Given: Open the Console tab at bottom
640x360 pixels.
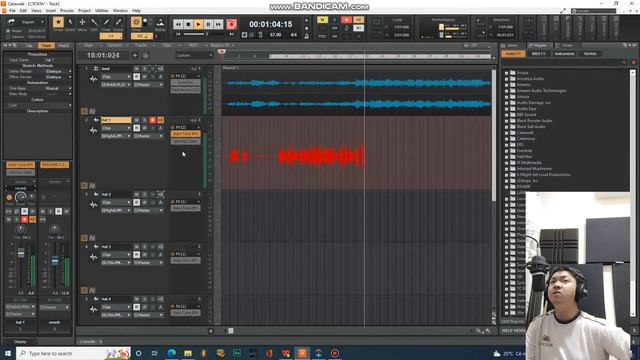Looking at the screenshot, I should 87,342.
